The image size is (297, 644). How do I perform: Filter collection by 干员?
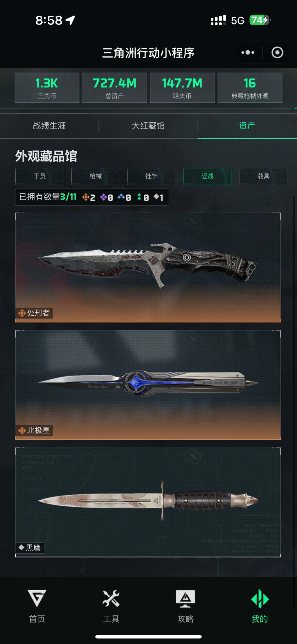40,176
